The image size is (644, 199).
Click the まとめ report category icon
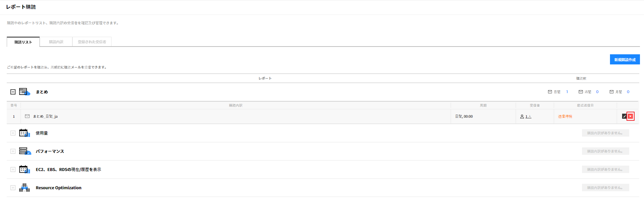pyautogui.click(x=25, y=92)
